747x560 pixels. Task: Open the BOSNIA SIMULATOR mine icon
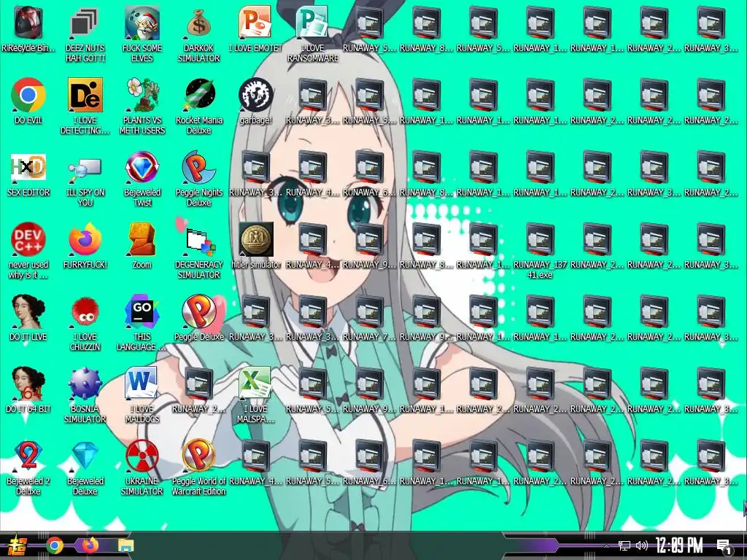85,384
